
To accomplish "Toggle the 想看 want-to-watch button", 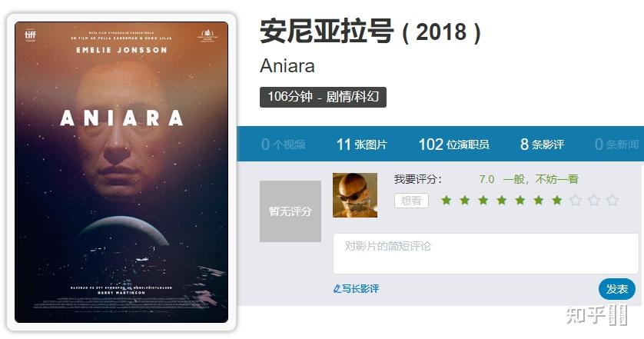I will click(411, 201).
